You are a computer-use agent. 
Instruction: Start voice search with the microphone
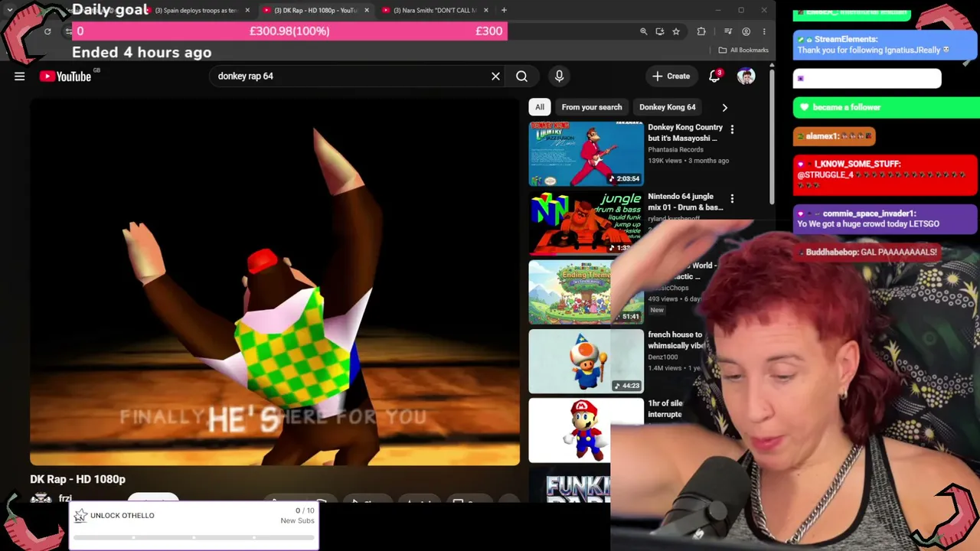(x=559, y=76)
